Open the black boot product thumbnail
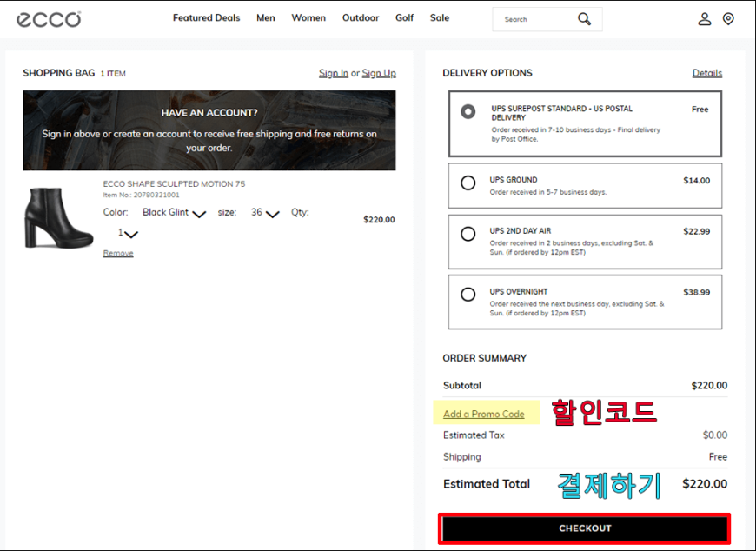 [58, 218]
